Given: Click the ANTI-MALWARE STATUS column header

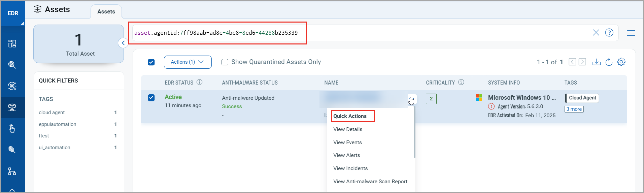Looking at the screenshot, I should (x=250, y=83).
